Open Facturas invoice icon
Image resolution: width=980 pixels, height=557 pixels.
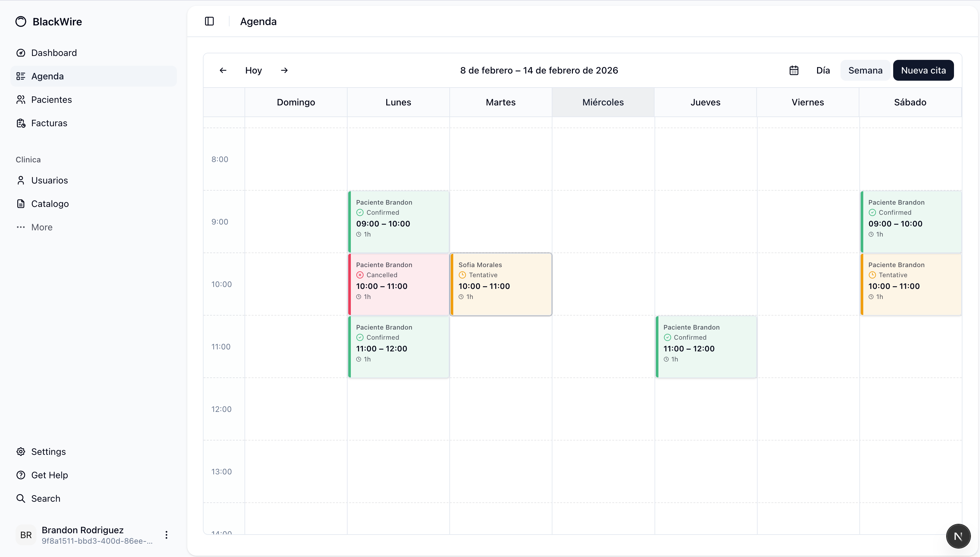click(21, 123)
